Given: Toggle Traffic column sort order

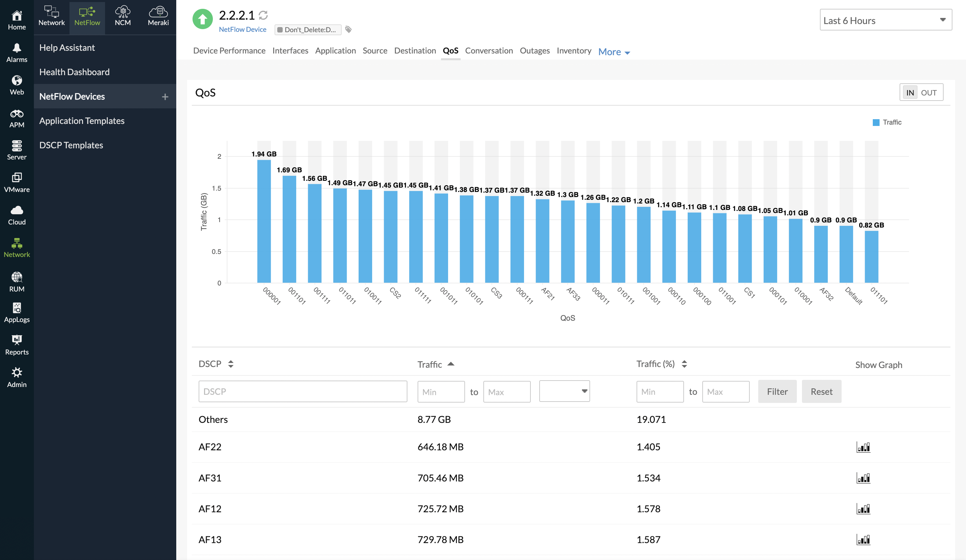Looking at the screenshot, I should tap(452, 364).
